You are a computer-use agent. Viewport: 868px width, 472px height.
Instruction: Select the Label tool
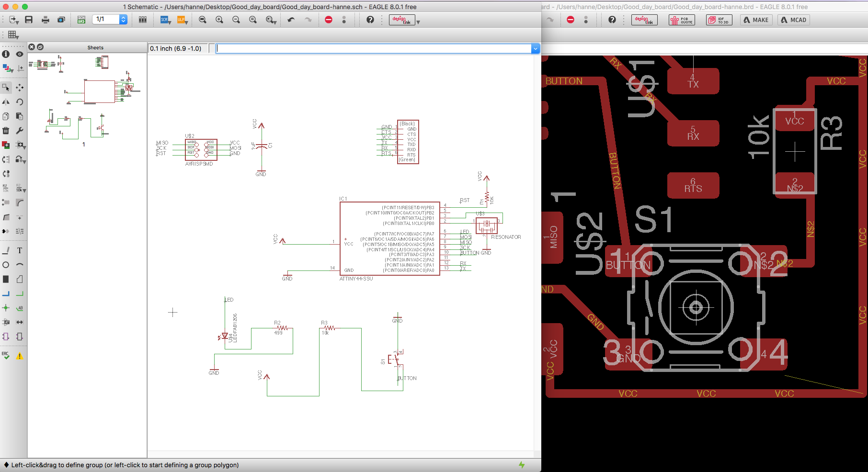pos(20,308)
